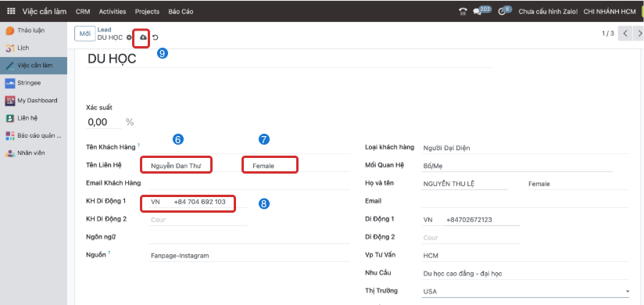Select Việc cần làm in the sidebar
The height and width of the screenshot is (305, 644).
[x=34, y=66]
